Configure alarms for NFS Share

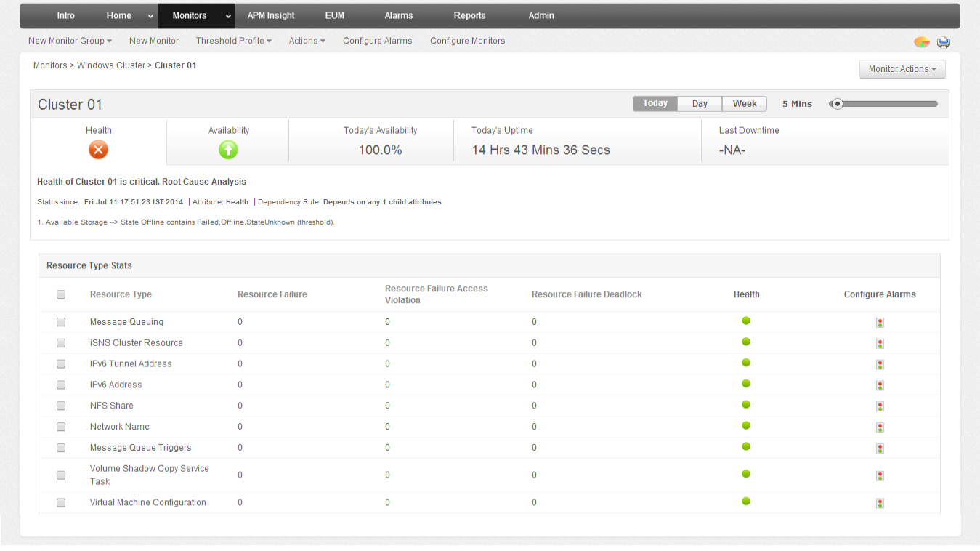pos(880,407)
